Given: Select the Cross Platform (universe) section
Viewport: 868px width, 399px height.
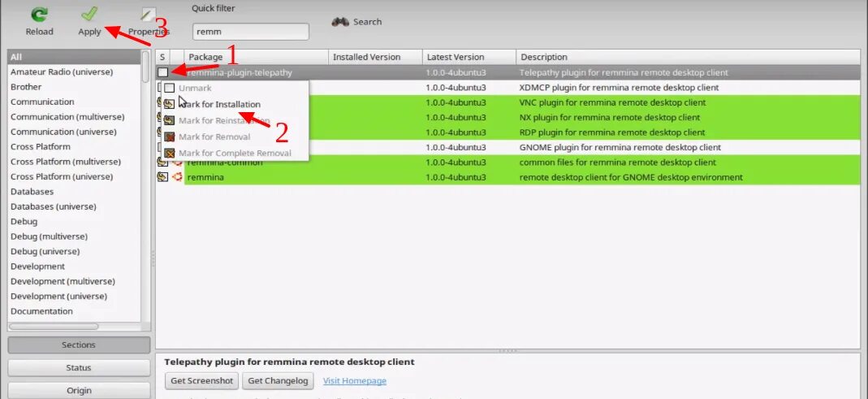Looking at the screenshot, I should [x=74, y=177].
